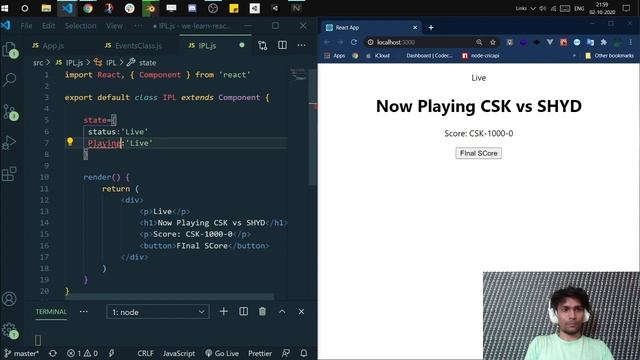Open a new Chrome tab

[431, 27]
